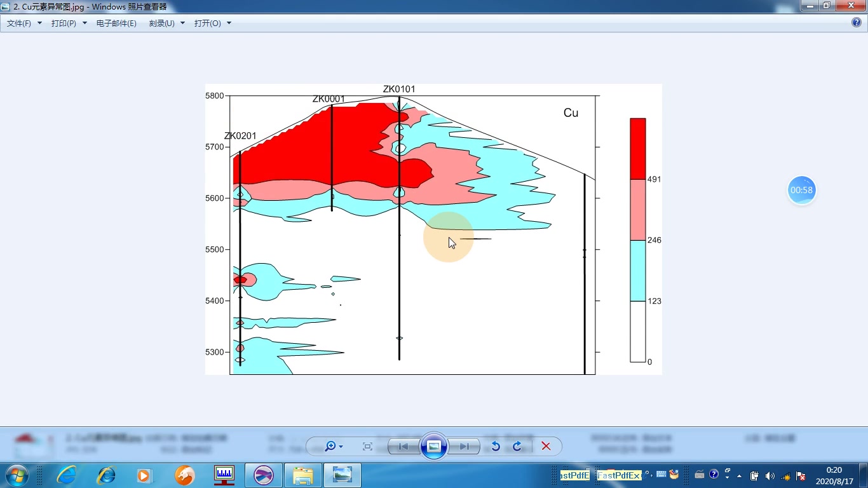Viewport: 868px width, 488px height.
Task: Open the 刻录(U) menu
Action: (161, 23)
